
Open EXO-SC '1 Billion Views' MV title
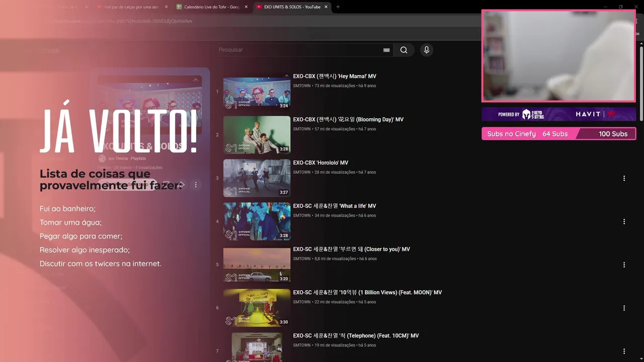(x=367, y=293)
